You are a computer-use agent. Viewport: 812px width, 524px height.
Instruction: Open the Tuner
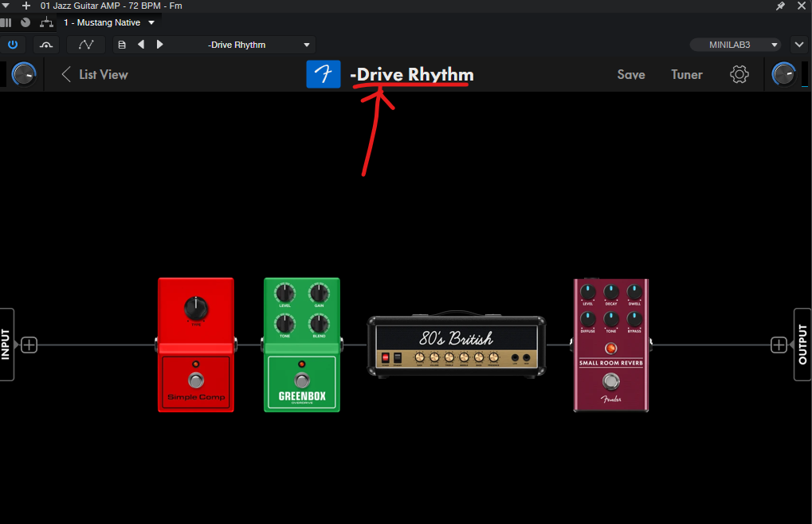point(686,74)
